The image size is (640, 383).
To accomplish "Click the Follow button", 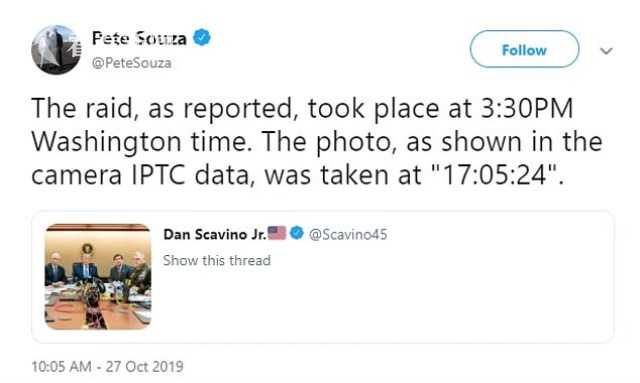I will click(x=524, y=49).
